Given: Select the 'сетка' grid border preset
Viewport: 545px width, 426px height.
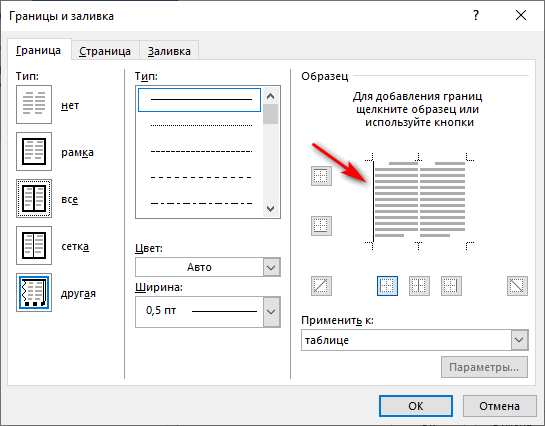Looking at the screenshot, I should (x=34, y=245).
